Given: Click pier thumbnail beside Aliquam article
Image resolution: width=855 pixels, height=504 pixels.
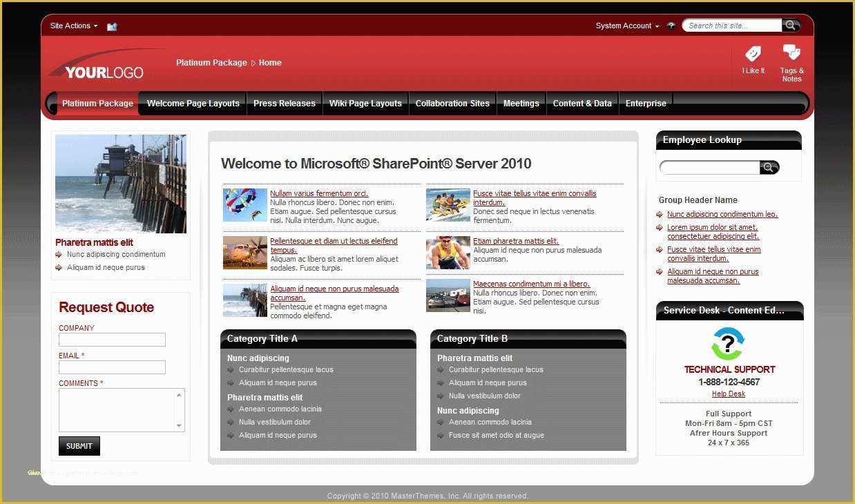Looking at the screenshot, I should [245, 300].
